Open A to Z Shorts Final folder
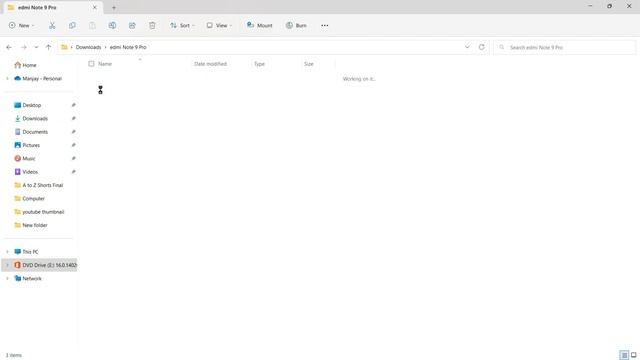This screenshot has width=640, height=360. pos(39,185)
